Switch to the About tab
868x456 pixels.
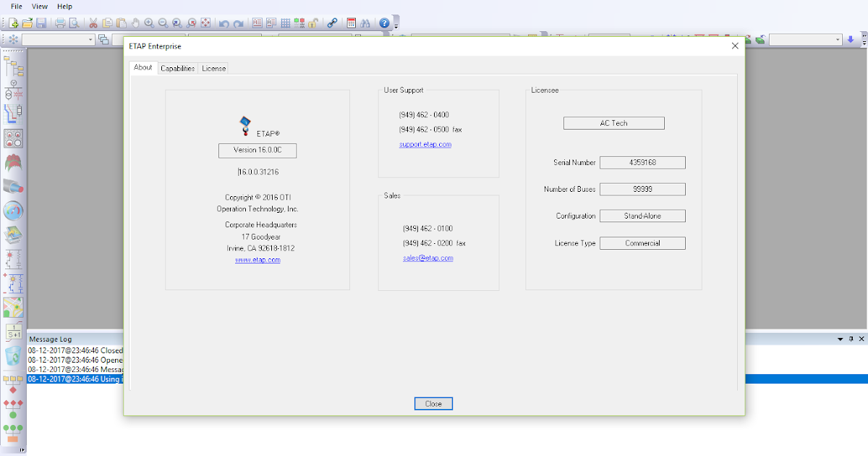point(143,67)
